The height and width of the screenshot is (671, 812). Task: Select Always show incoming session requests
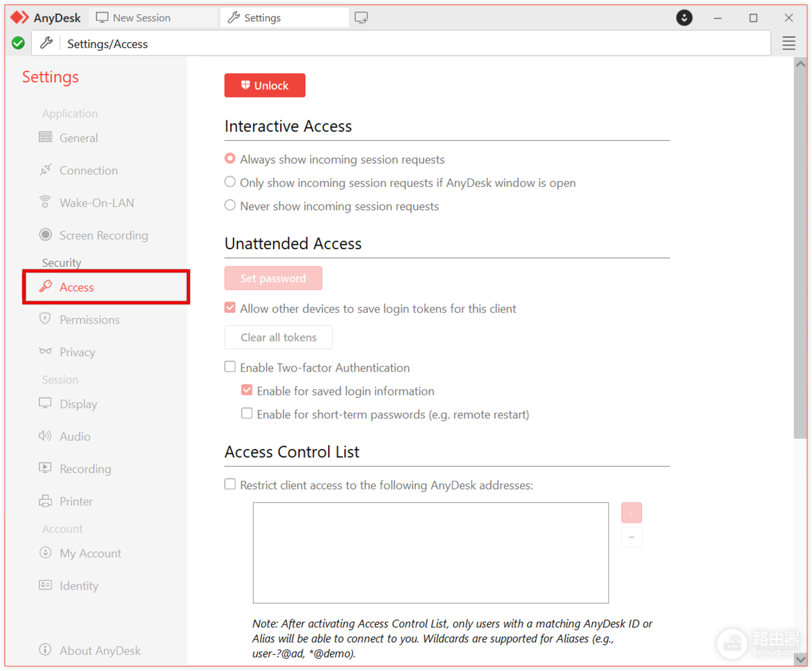(230, 159)
